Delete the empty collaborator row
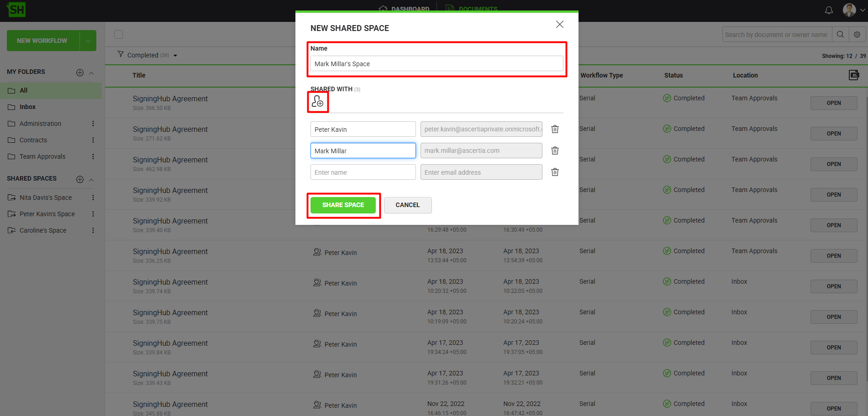The width and height of the screenshot is (868, 416). coord(555,172)
